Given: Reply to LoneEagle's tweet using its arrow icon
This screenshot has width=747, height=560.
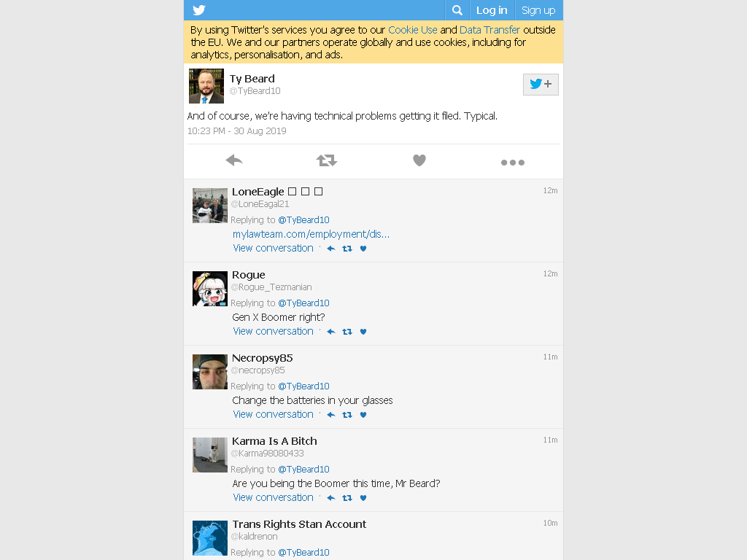Looking at the screenshot, I should click(x=331, y=249).
